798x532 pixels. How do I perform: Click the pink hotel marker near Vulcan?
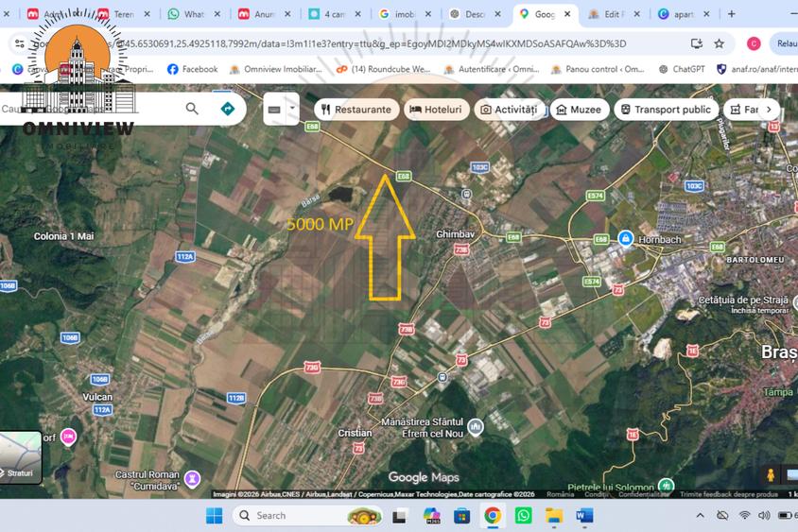point(68,437)
